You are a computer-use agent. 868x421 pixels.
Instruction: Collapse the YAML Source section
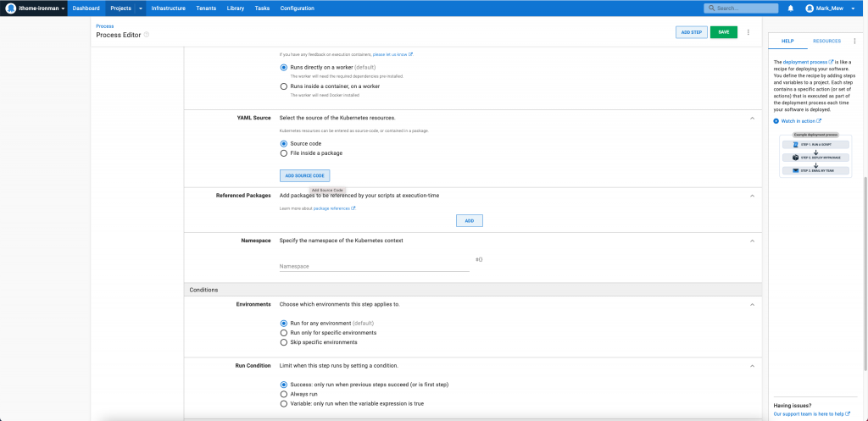(752, 119)
